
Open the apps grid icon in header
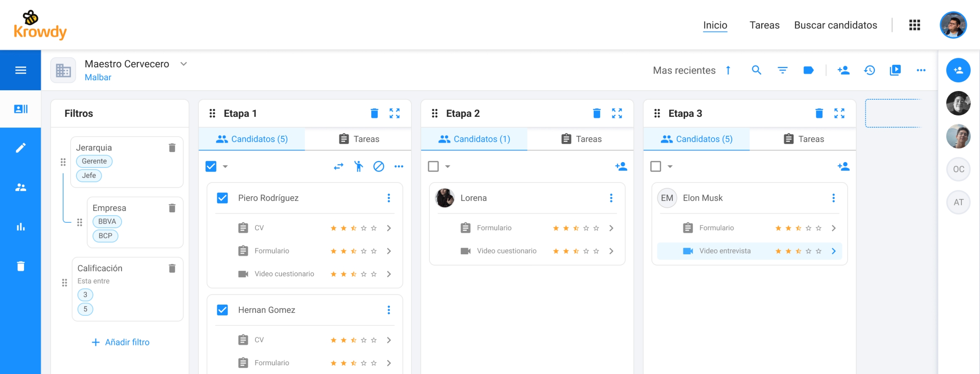[x=914, y=25]
